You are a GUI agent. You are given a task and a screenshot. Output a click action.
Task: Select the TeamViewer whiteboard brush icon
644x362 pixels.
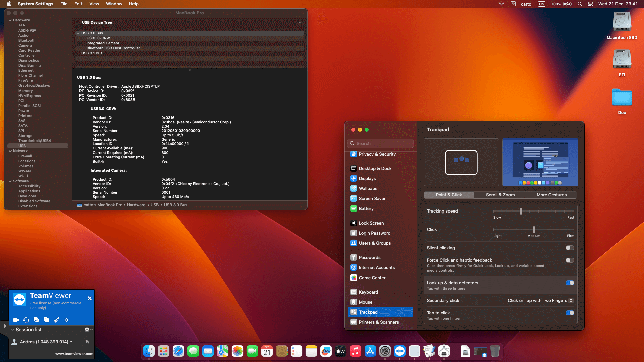click(56, 320)
